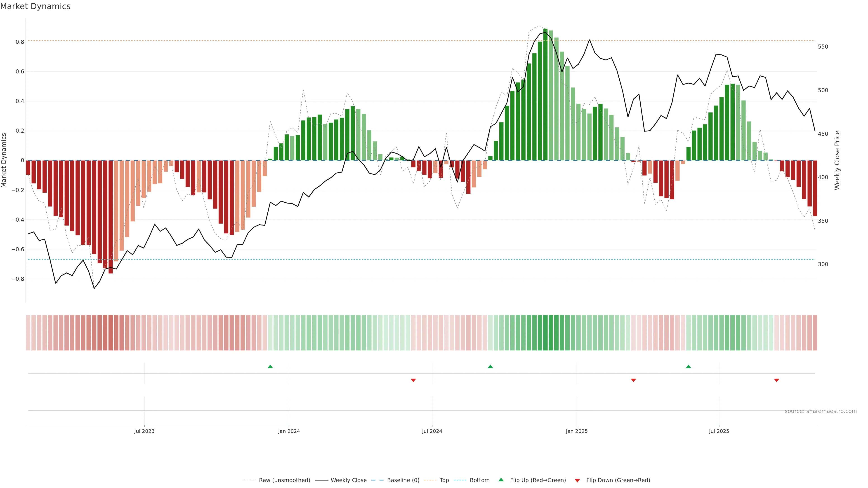Click the final red flip-down triangle marker
This screenshot has width=868, height=488.
click(x=777, y=380)
